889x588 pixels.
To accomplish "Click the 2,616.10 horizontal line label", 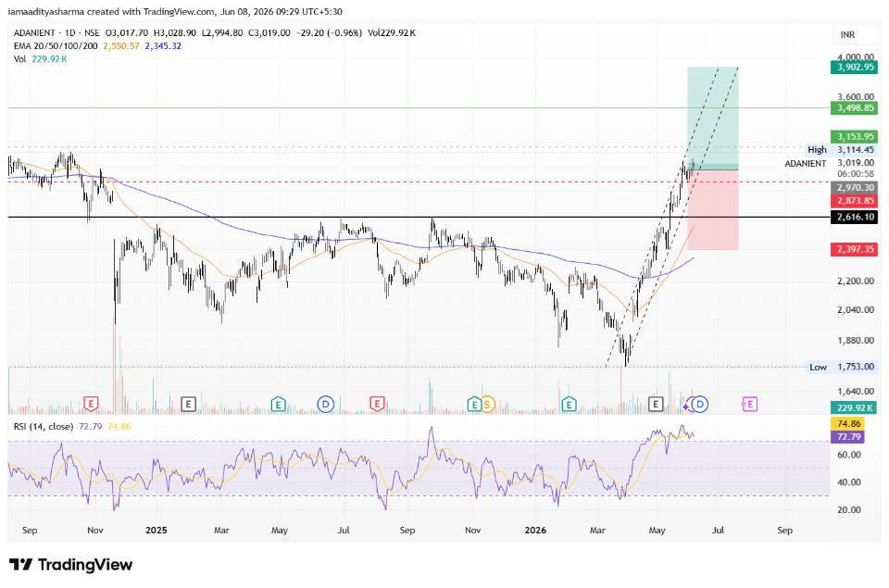I will (854, 218).
